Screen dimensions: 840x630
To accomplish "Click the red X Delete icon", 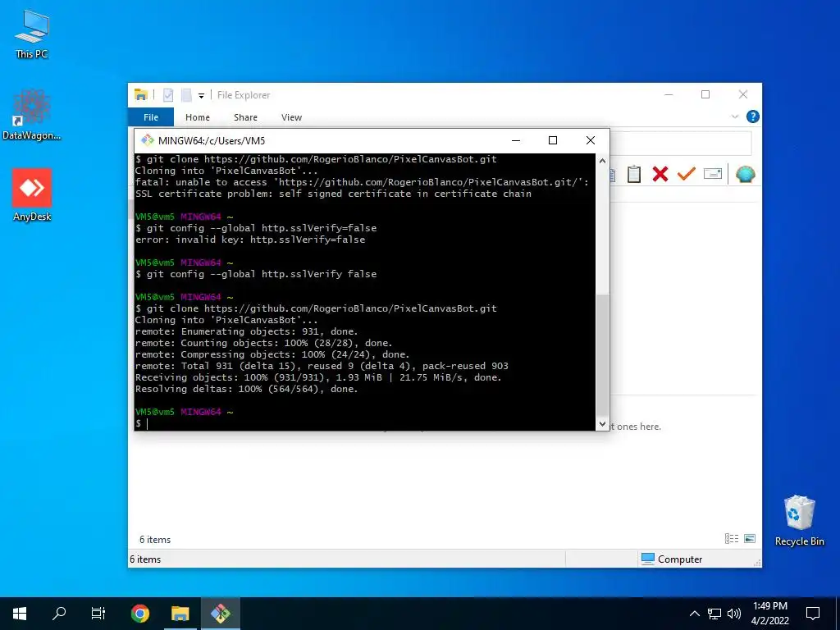I will click(660, 174).
